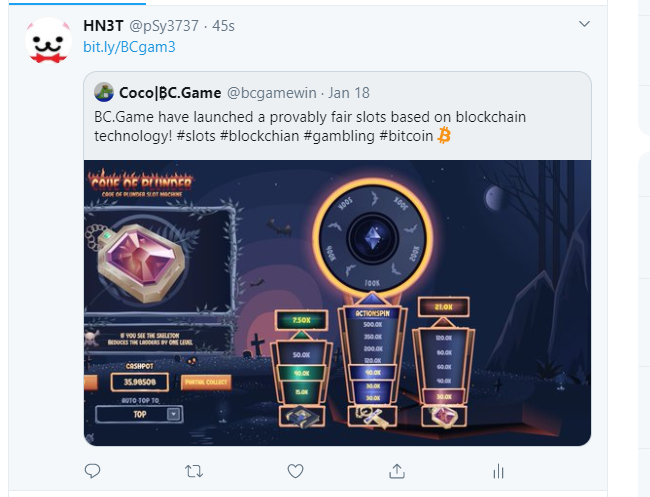Open the Cave of Plunder slot image
Image resolution: width=650 pixels, height=497 pixels.
click(337, 303)
